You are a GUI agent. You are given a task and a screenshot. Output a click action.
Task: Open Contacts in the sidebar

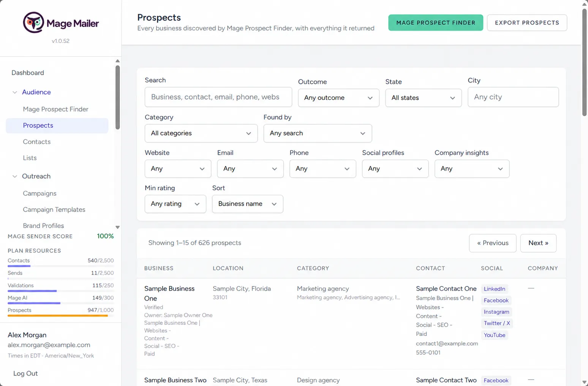click(36, 142)
